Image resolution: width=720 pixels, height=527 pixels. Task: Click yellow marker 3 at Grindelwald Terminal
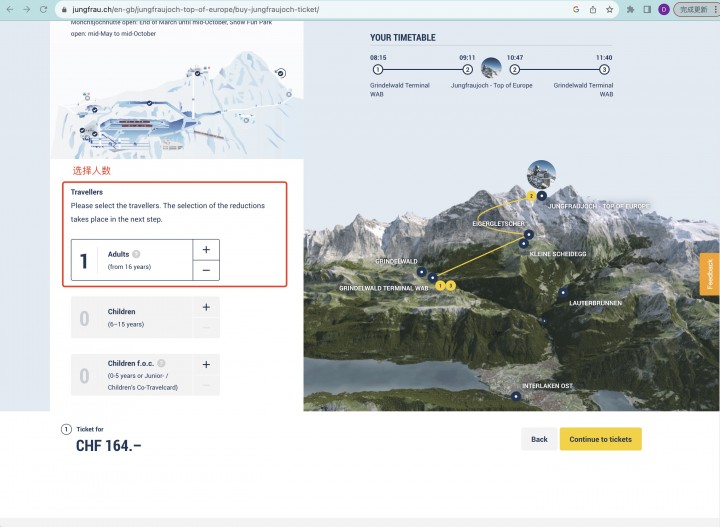[451, 286]
